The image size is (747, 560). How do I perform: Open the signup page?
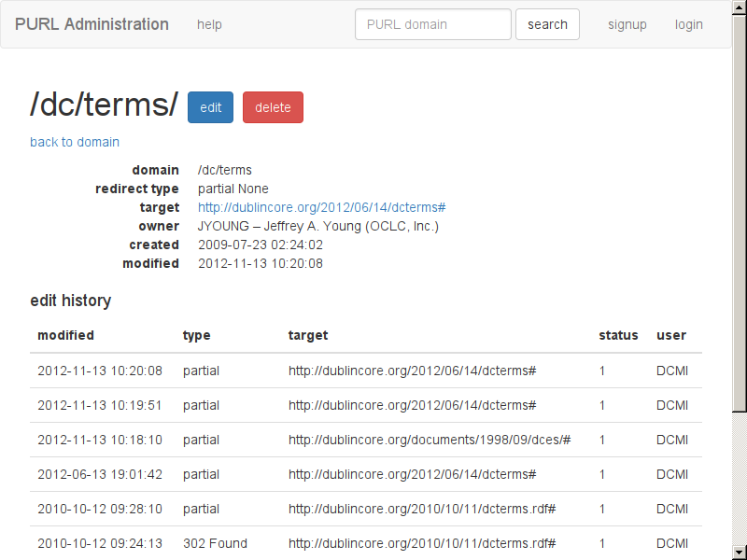coord(627,24)
